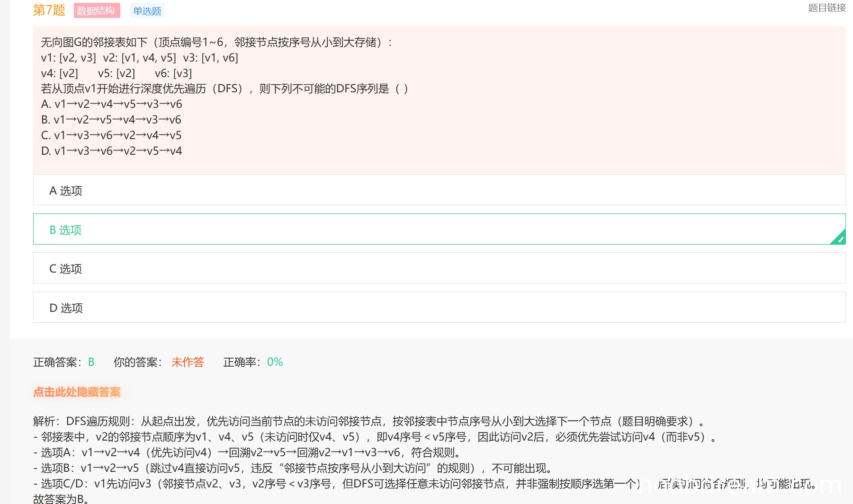Click sequence line C. v1→v3→v6→v2→v4→v5
The image size is (853, 504).
pos(111,135)
